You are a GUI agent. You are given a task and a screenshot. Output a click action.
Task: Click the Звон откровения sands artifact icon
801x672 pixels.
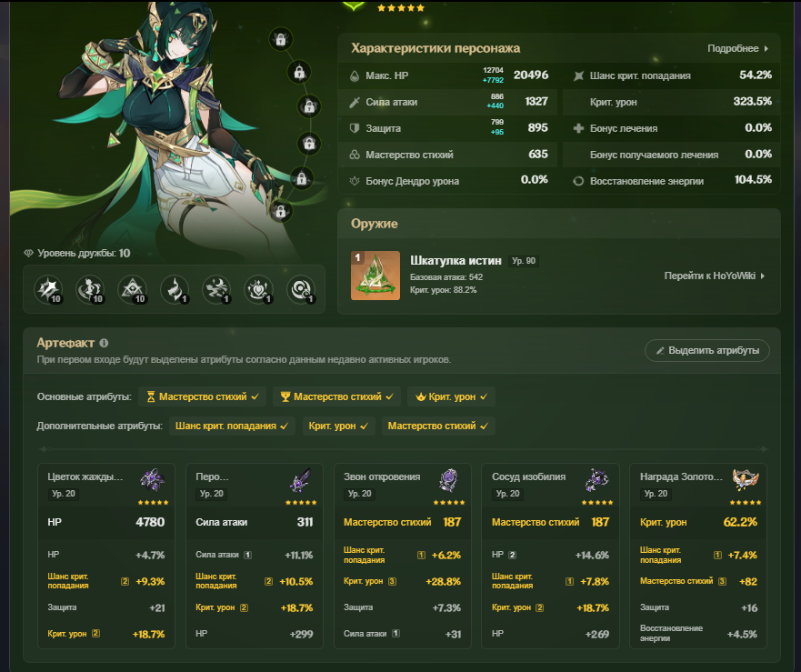click(448, 480)
